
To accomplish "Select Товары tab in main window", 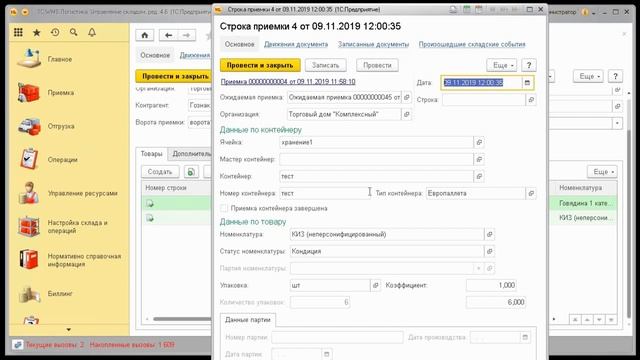I will tap(151, 154).
